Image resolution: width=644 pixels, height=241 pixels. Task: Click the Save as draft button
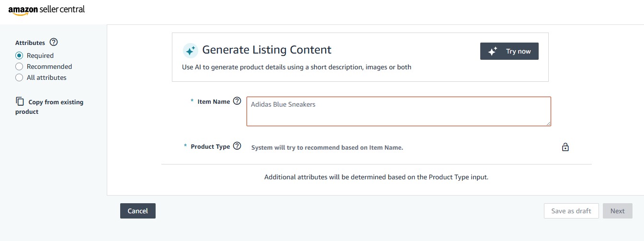(x=571, y=211)
